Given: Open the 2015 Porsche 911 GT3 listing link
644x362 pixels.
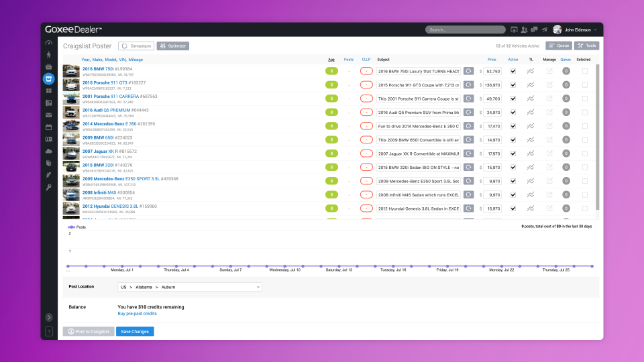Looking at the screenshot, I should 105,82.
